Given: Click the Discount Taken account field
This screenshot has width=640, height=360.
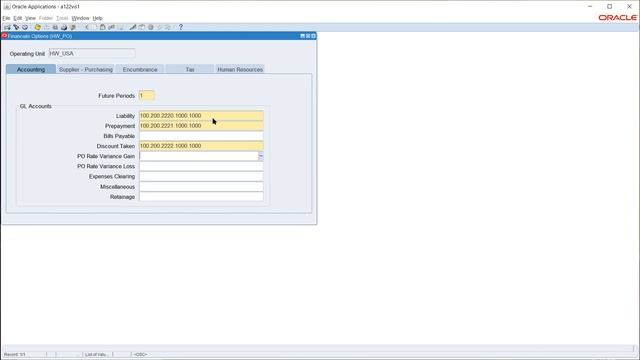Looking at the screenshot, I should pyautogui.click(x=201, y=146).
